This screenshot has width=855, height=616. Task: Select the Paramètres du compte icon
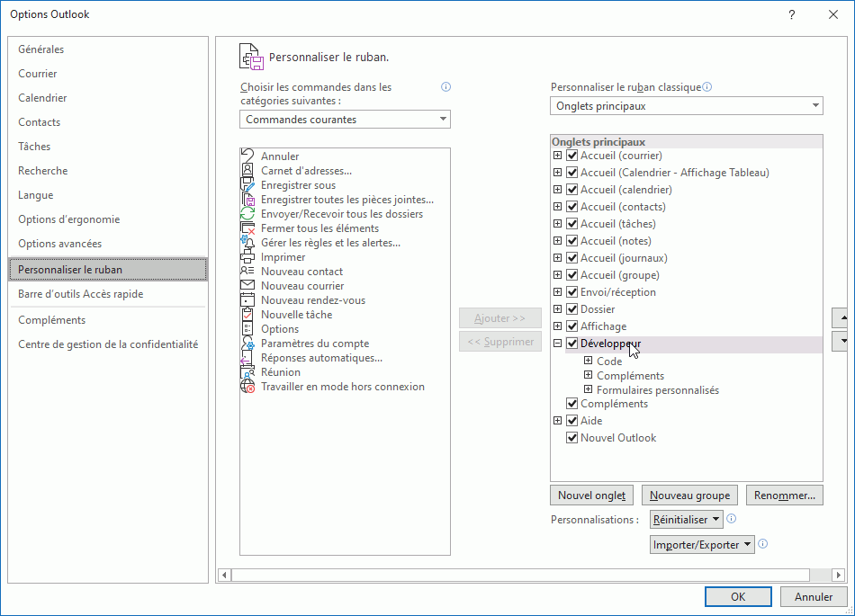tap(247, 344)
